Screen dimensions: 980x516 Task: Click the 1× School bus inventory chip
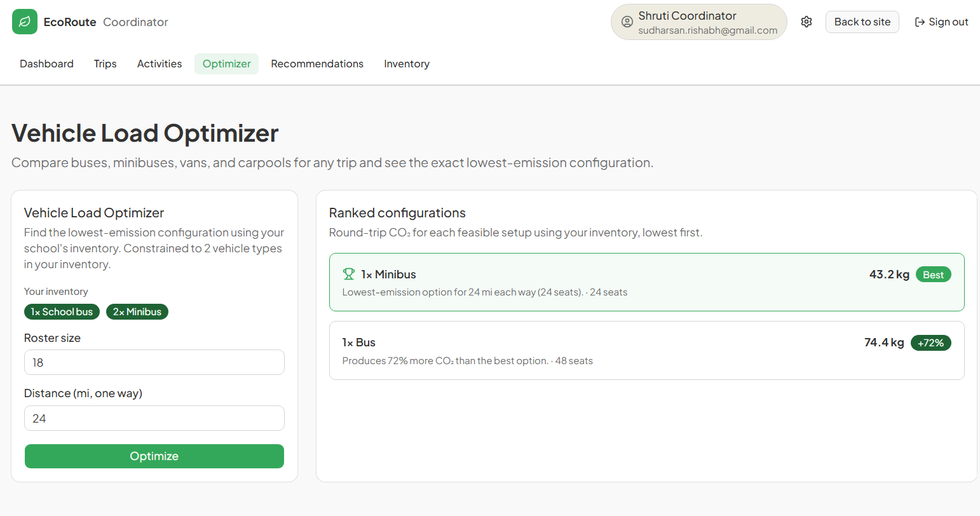pyautogui.click(x=62, y=312)
